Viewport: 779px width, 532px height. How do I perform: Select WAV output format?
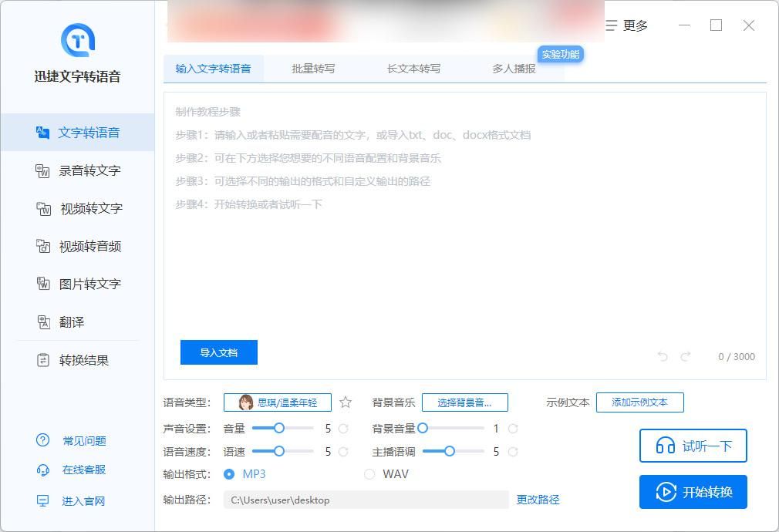coord(386,474)
